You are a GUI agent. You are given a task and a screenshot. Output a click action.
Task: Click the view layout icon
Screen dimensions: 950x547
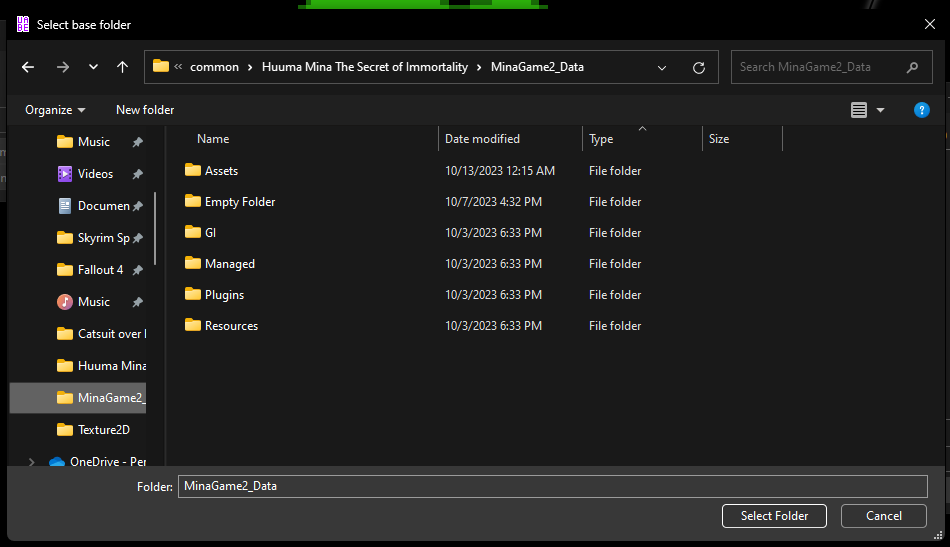point(859,110)
